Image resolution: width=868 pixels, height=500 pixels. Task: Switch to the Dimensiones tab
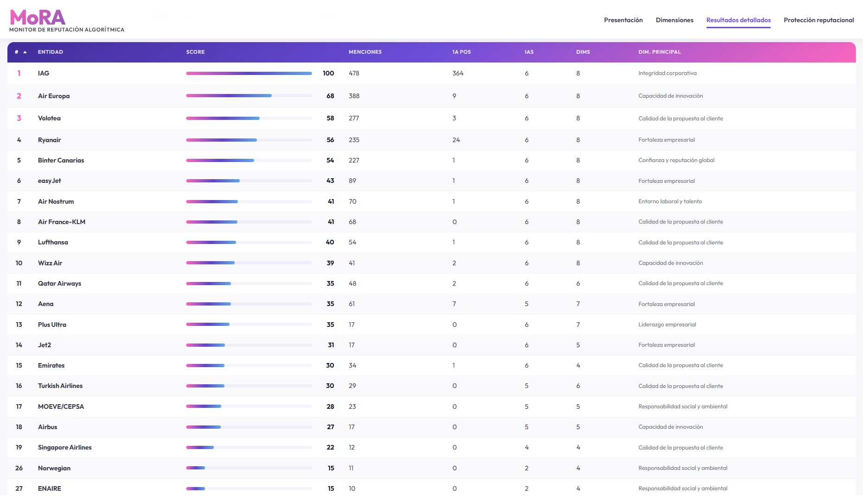(x=674, y=20)
